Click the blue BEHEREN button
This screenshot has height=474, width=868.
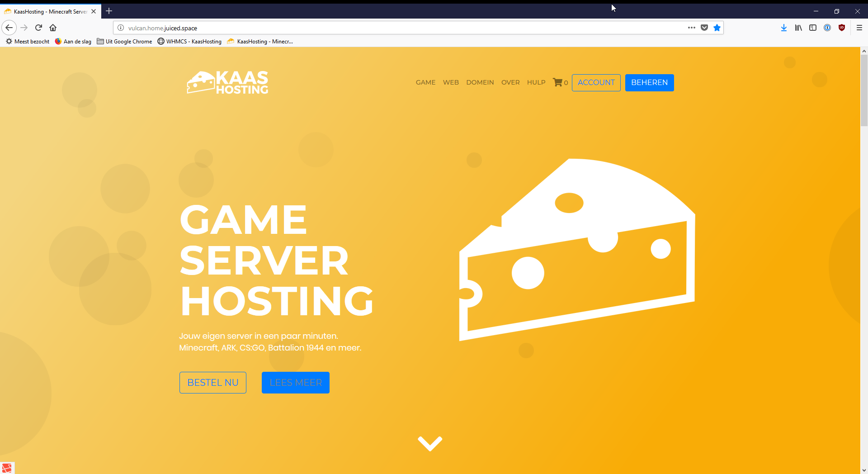[x=649, y=82]
